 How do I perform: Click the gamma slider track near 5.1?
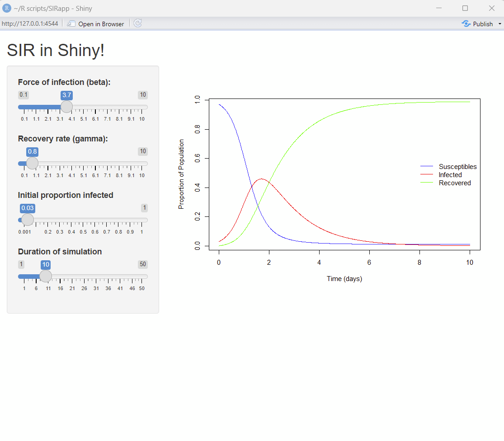coord(83,164)
